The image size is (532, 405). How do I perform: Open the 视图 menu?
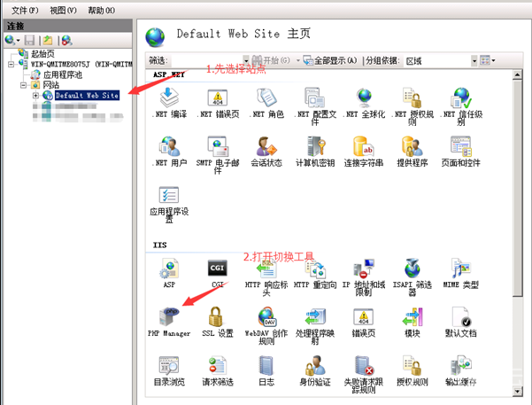pyautogui.click(x=62, y=8)
